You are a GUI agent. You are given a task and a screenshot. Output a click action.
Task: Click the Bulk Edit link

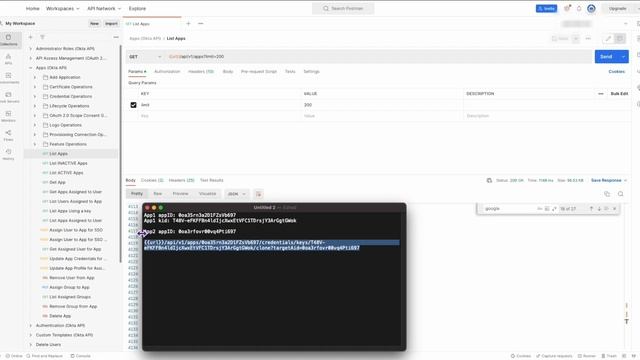[x=619, y=94]
